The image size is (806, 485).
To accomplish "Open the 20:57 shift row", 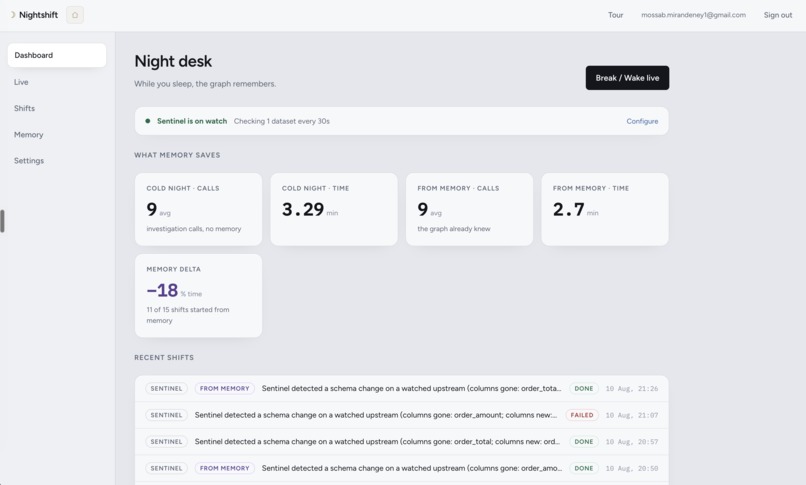I will 401,442.
